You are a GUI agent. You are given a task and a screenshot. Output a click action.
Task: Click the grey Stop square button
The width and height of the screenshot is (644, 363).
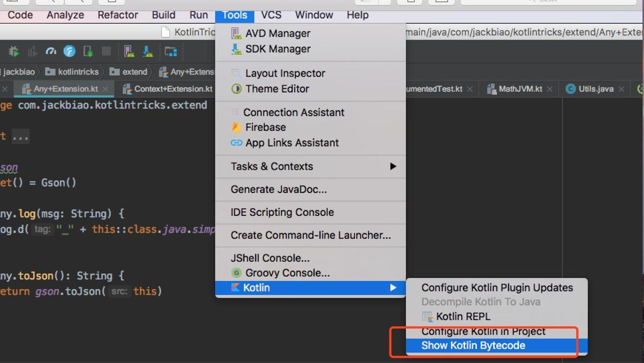click(x=106, y=51)
